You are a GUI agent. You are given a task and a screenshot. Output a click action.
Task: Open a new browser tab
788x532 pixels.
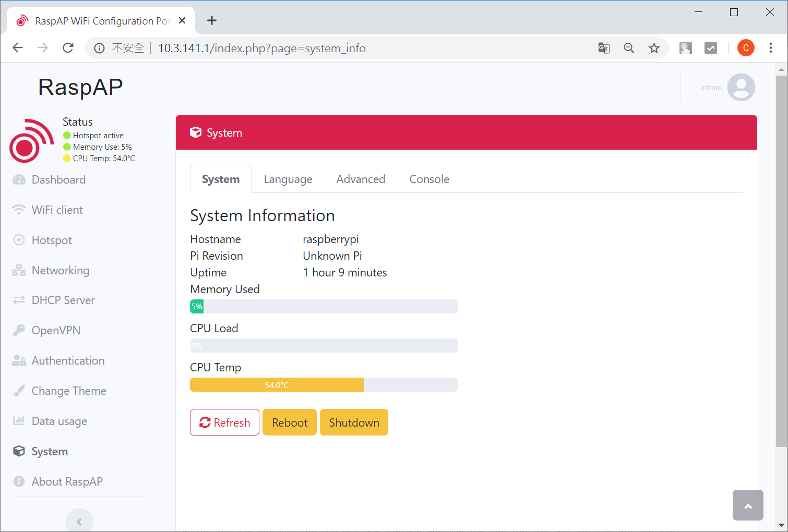coord(212,20)
